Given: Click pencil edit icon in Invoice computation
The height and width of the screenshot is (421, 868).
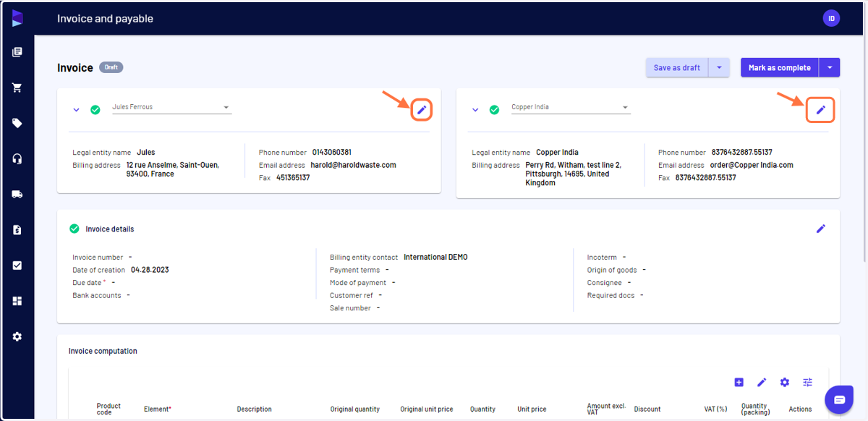Looking at the screenshot, I should [x=762, y=382].
